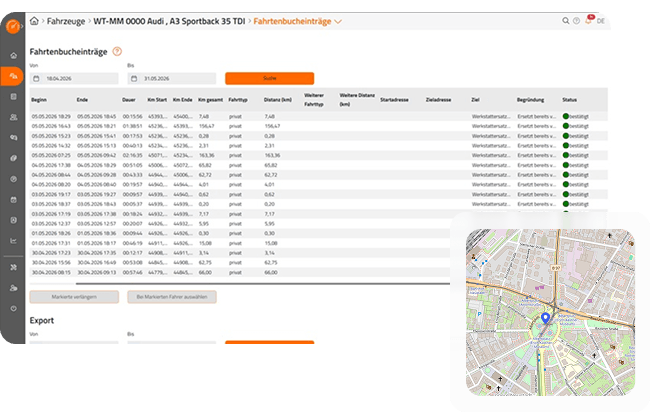Click the orange Suche button
The height and width of the screenshot is (412, 650).
269,78
